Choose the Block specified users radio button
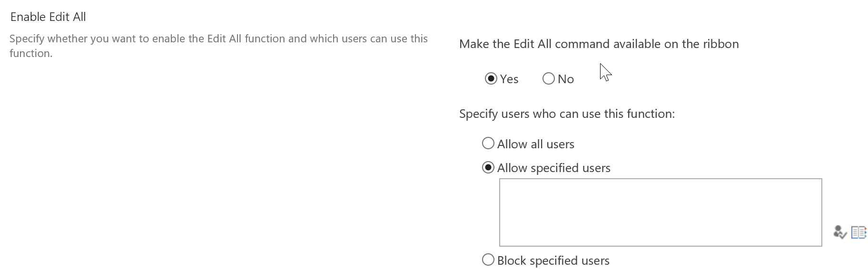This screenshot has height=269, width=868. click(x=488, y=259)
